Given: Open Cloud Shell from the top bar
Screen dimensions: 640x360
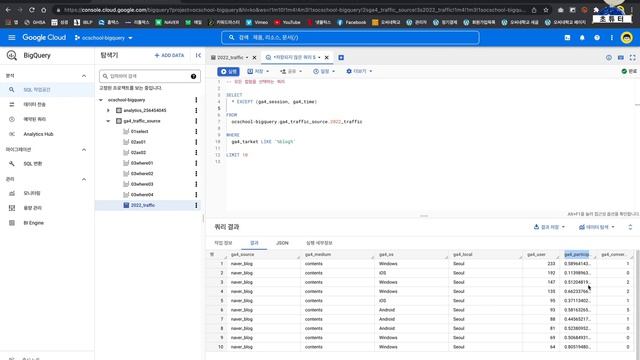Looking at the screenshot, I should (x=567, y=38).
